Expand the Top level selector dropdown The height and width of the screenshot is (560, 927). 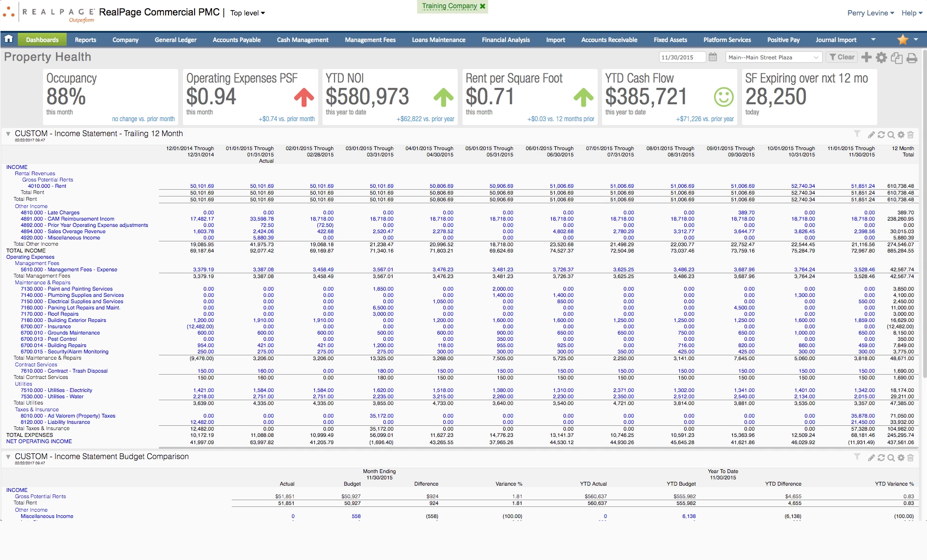tap(247, 13)
